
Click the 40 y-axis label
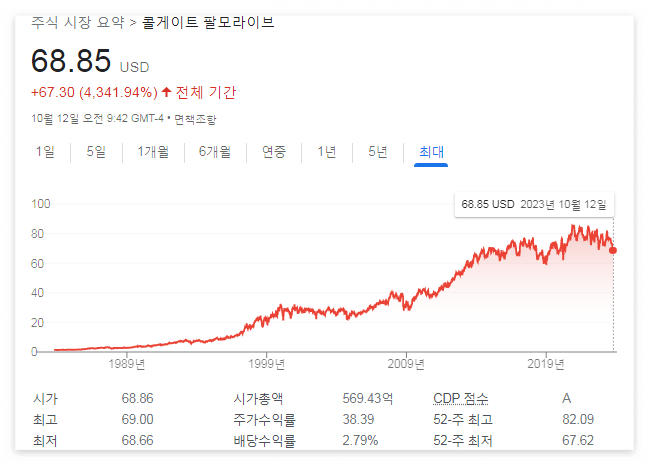37,293
